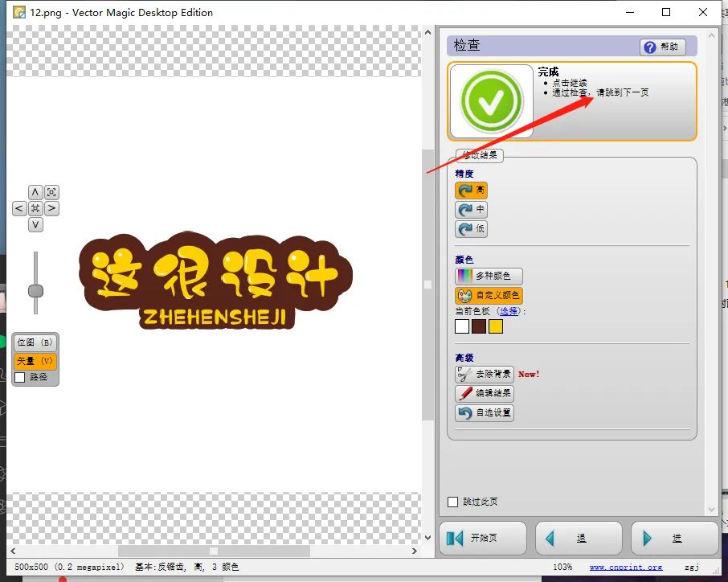Open the 去除背景 scissors tool

click(x=484, y=374)
